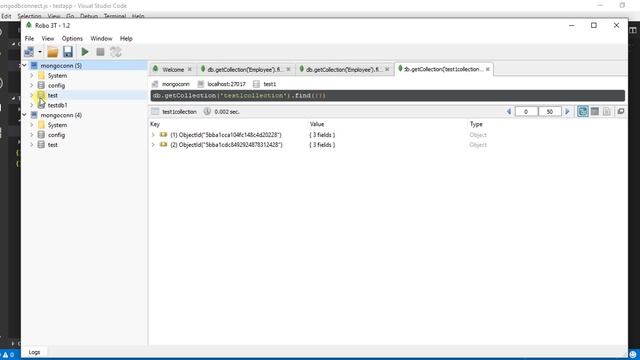This screenshot has width=640, height=360.
Task: Select testdb1 database in tree
Action: click(58, 105)
